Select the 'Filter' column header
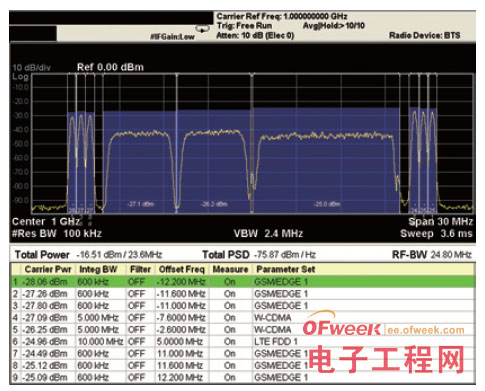Viewport: 485px width, 391px height. click(140, 269)
